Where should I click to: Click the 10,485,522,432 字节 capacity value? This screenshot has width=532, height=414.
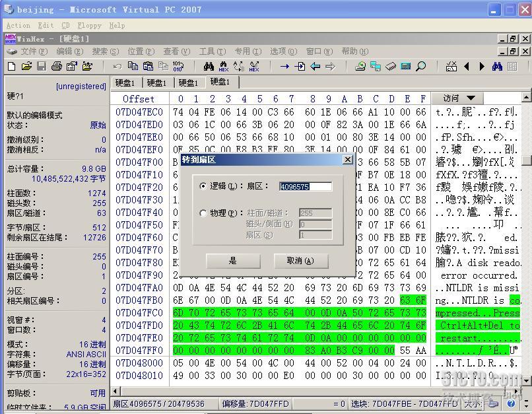tap(69, 179)
